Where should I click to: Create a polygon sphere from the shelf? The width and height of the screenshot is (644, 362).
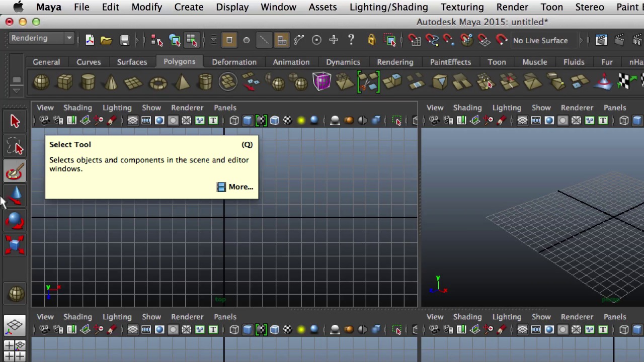coord(41,82)
